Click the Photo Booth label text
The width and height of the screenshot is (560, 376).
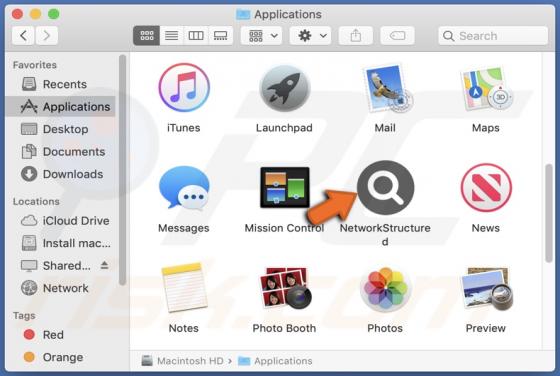284,328
